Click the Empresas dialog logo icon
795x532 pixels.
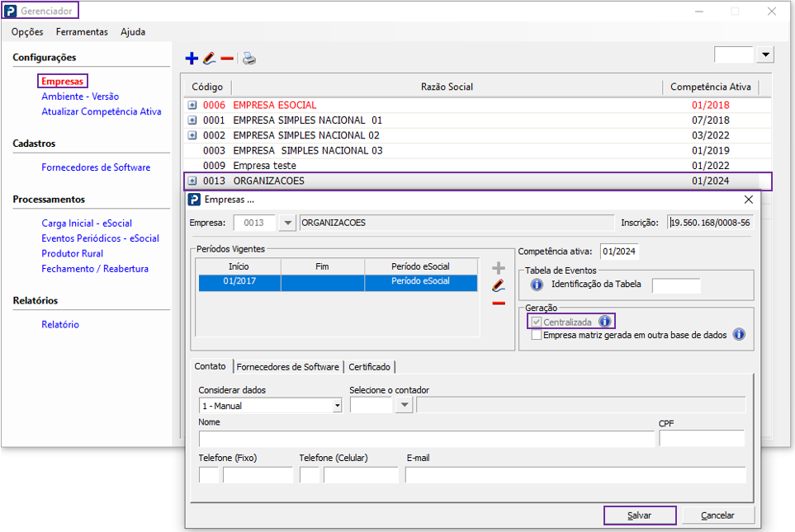pyautogui.click(x=194, y=200)
